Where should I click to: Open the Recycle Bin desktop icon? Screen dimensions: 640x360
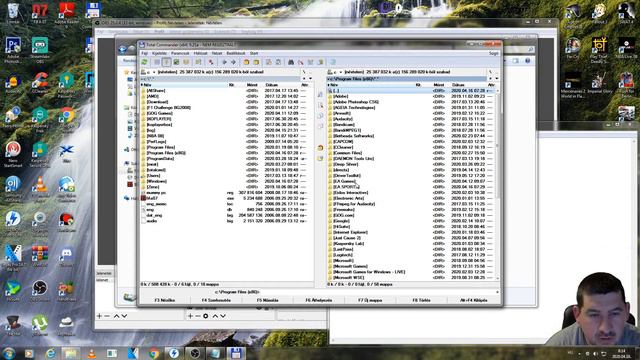[x=13, y=12]
